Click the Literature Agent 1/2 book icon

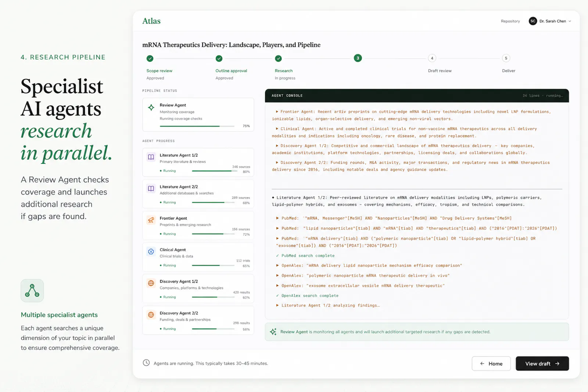point(151,157)
